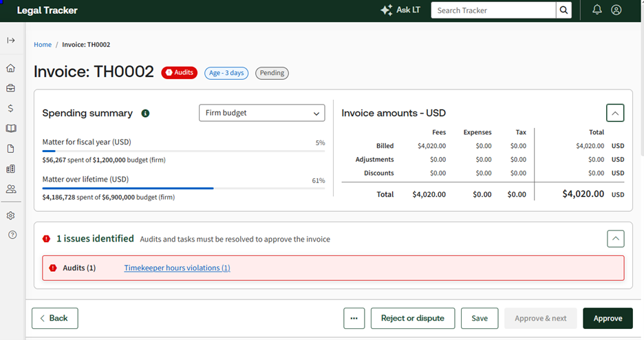Click the Tax column header
The image size is (644, 340).
tap(521, 132)
